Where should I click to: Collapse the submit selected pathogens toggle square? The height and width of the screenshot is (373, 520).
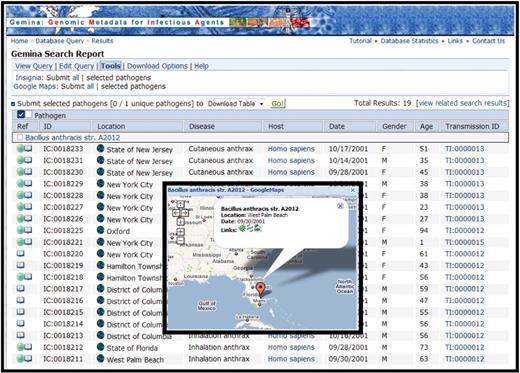pos(13,104)
